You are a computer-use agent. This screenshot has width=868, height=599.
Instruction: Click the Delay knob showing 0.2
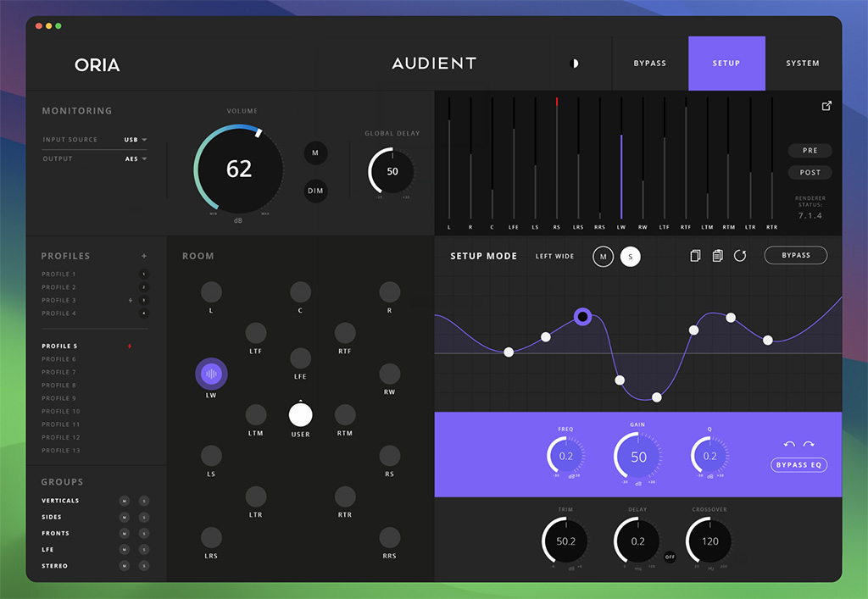tap(637, 541)
